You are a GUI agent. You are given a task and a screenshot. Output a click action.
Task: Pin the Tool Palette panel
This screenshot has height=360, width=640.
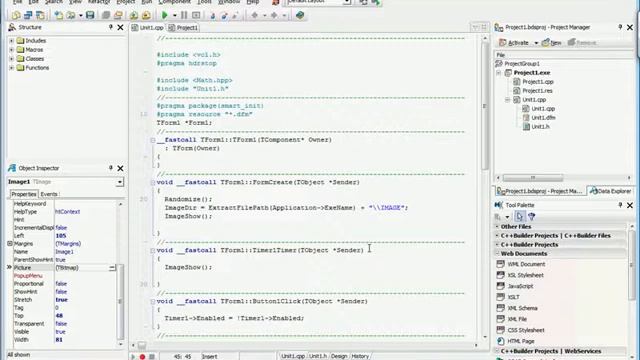[620, 205]
